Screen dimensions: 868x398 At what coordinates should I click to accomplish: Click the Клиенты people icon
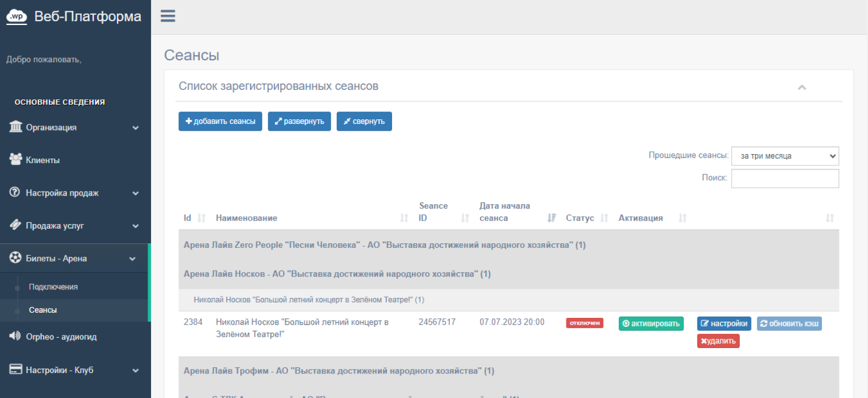pyautogui.click(x=16, y=160)
